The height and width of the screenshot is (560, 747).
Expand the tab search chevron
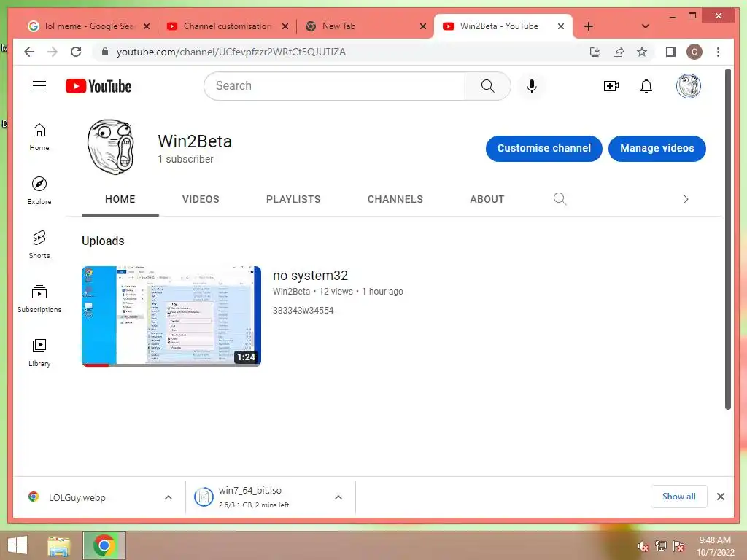coord(646,26)
